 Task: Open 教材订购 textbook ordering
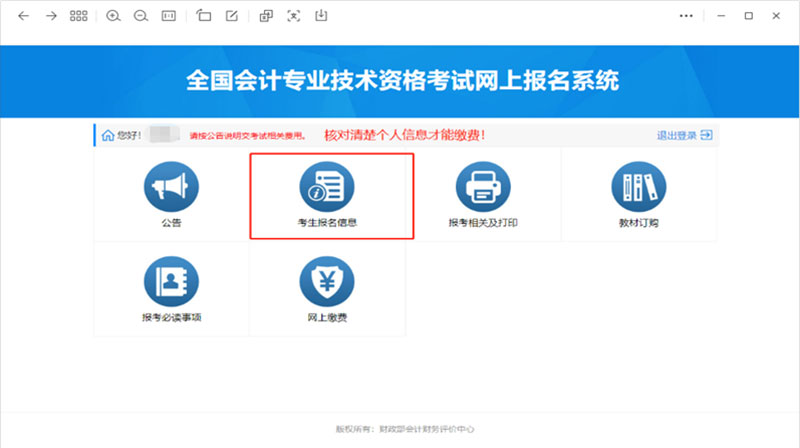click(x=638, y=187)
